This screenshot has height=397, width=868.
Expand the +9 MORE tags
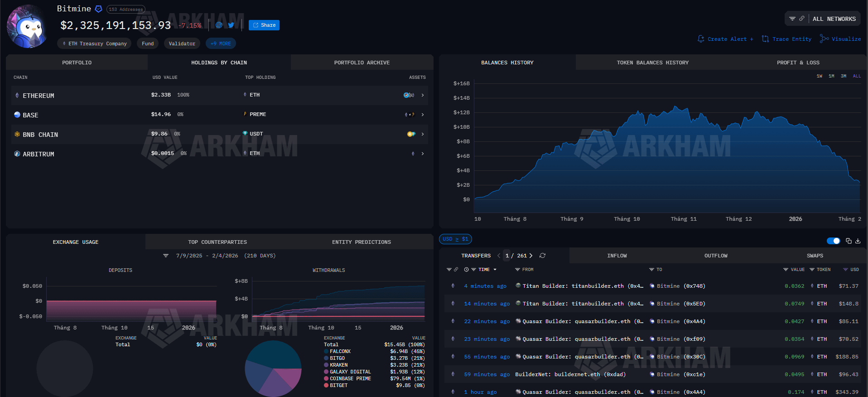tap(221, 44)
